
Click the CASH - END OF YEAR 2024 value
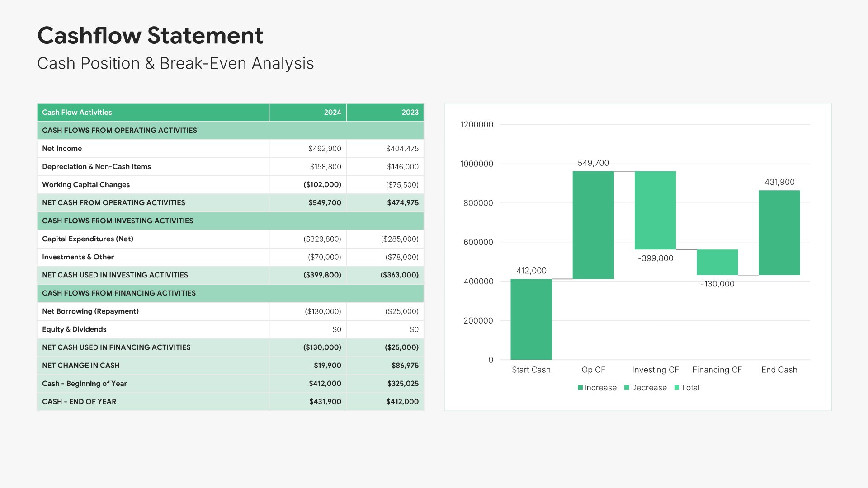point(325,402)
